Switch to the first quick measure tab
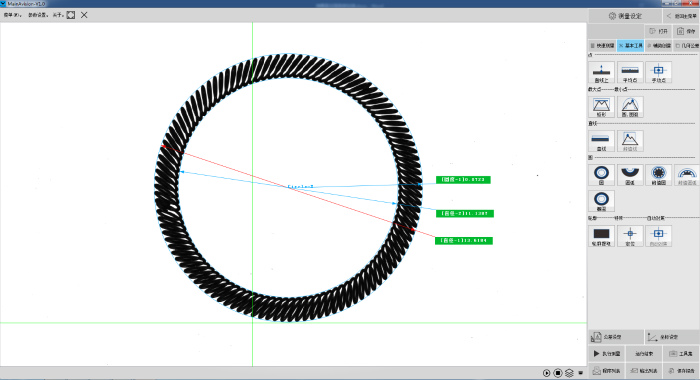Screen dimensions: 700x380 point(602,46)
